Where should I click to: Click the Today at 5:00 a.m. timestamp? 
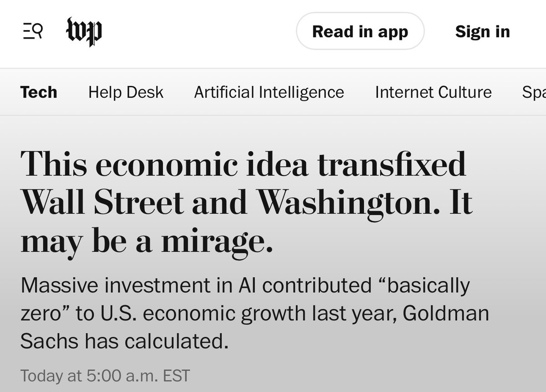click(x=105, y=376)
